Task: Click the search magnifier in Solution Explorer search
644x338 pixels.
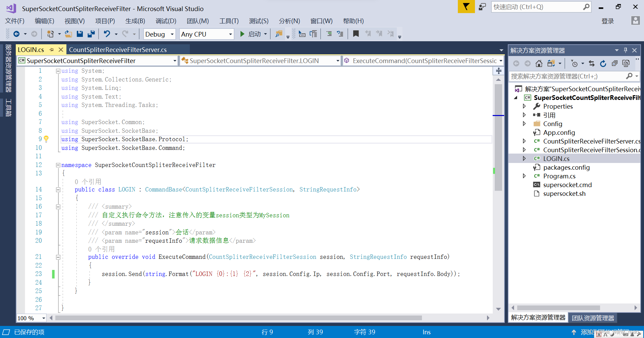Action: [x=629, y=76]
